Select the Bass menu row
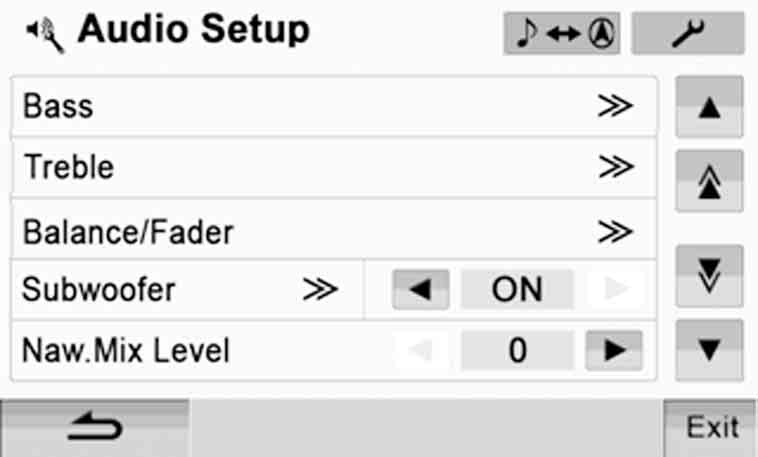The image size is (758, 457). 334,106
